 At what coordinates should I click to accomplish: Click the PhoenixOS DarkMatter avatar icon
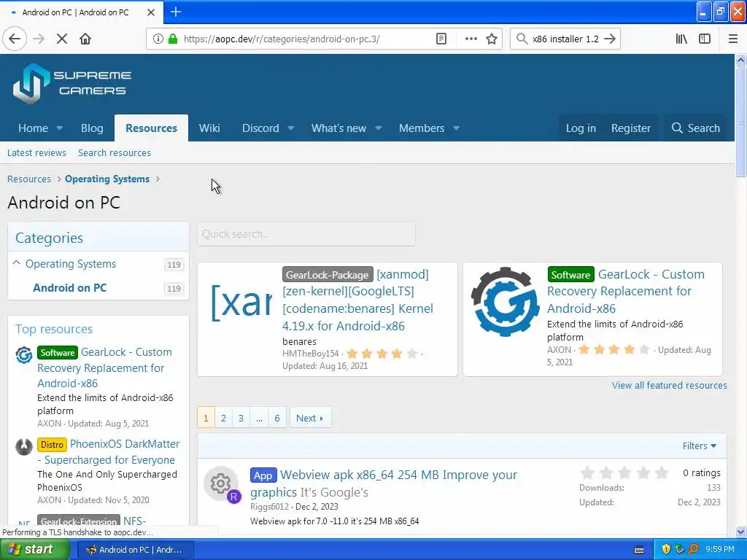(x=24, y=447)
